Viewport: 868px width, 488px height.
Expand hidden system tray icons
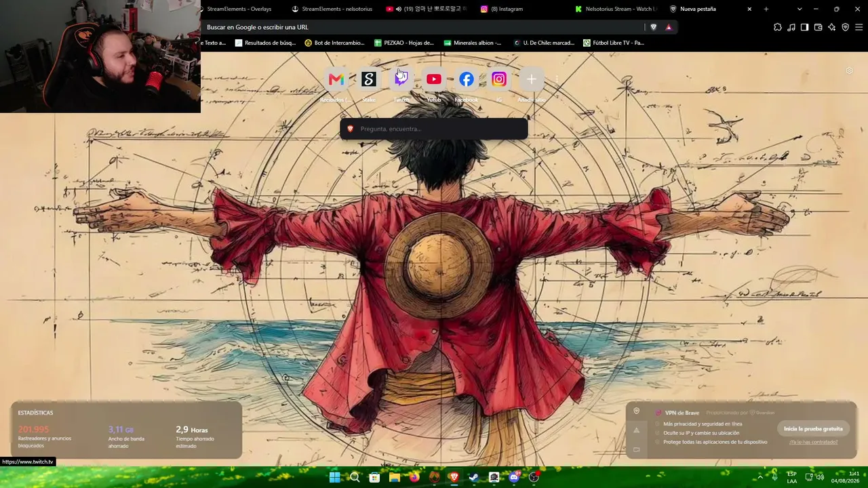point(760,477)
